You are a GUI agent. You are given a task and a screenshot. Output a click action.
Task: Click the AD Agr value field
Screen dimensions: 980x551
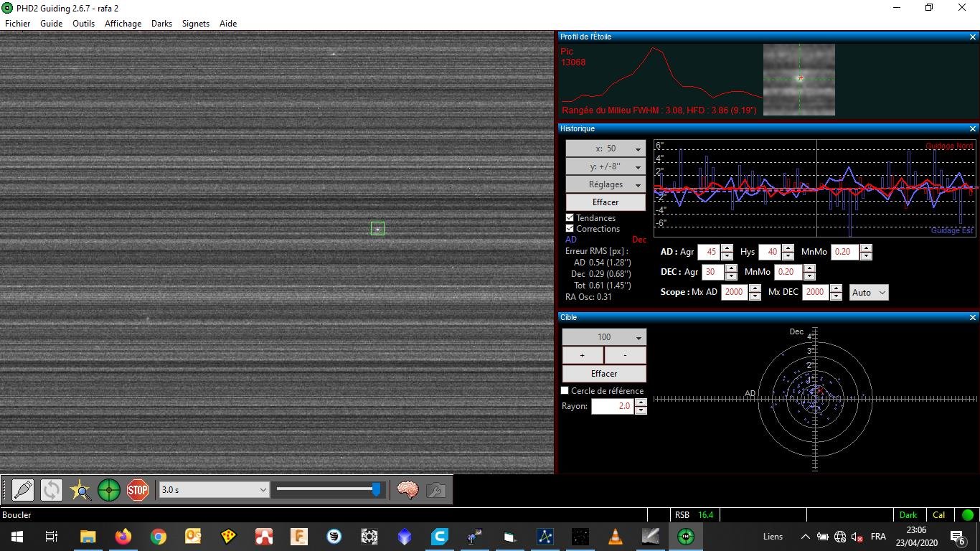[x=709, y=252]
